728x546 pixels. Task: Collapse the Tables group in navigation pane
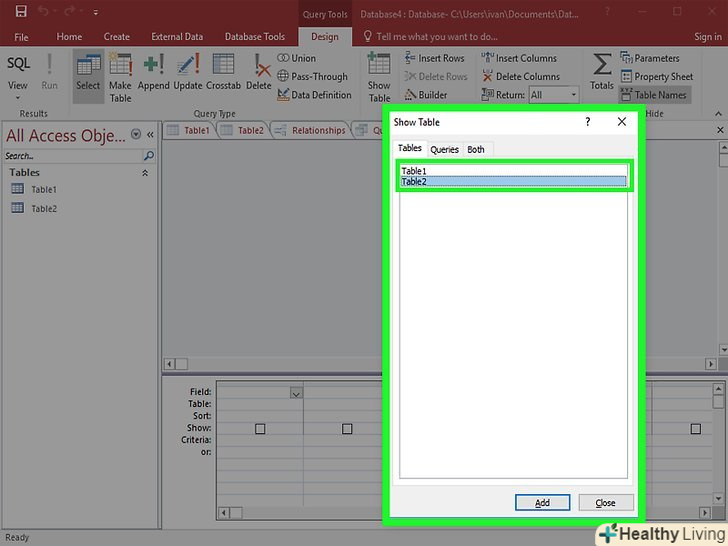point(145,173)
